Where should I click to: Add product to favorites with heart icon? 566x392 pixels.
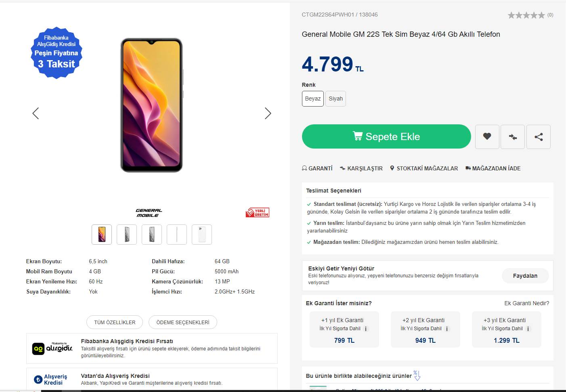point(487,137)
